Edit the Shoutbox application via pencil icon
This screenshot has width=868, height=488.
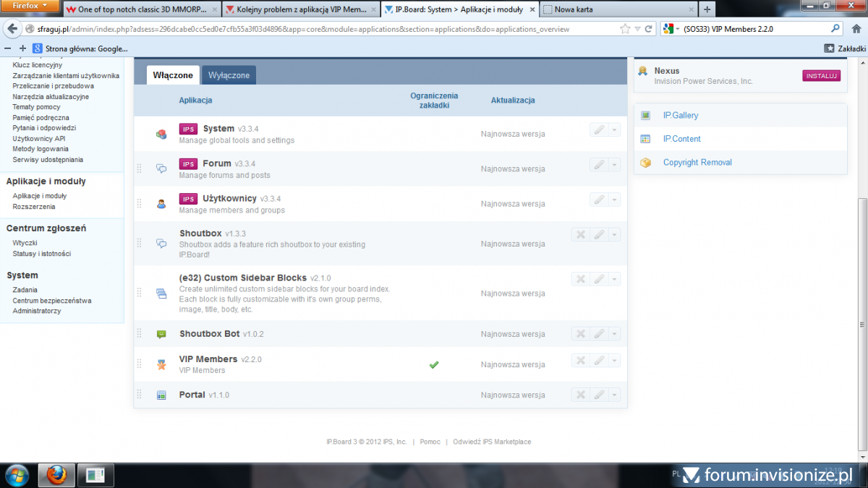tap(598, 234)
